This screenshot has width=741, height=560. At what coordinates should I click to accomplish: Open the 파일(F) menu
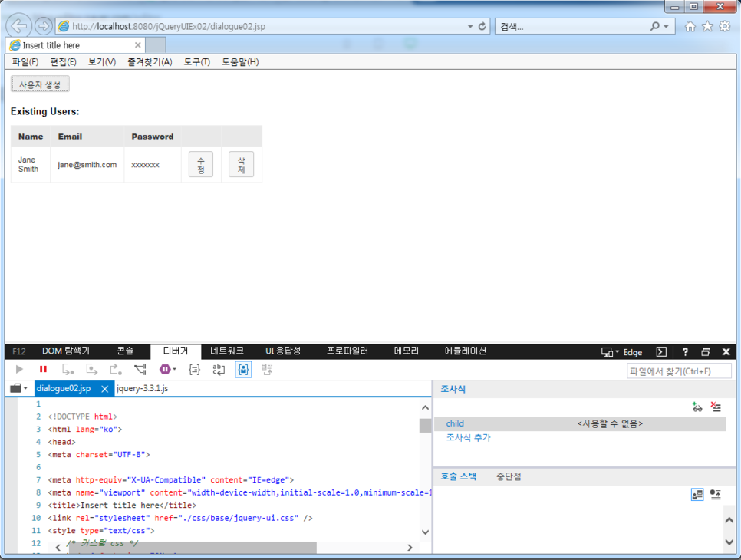[x=25, y=62]
